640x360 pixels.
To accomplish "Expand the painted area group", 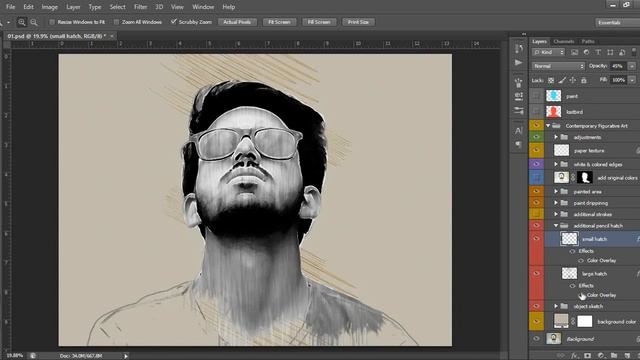I will coord(556,191).
